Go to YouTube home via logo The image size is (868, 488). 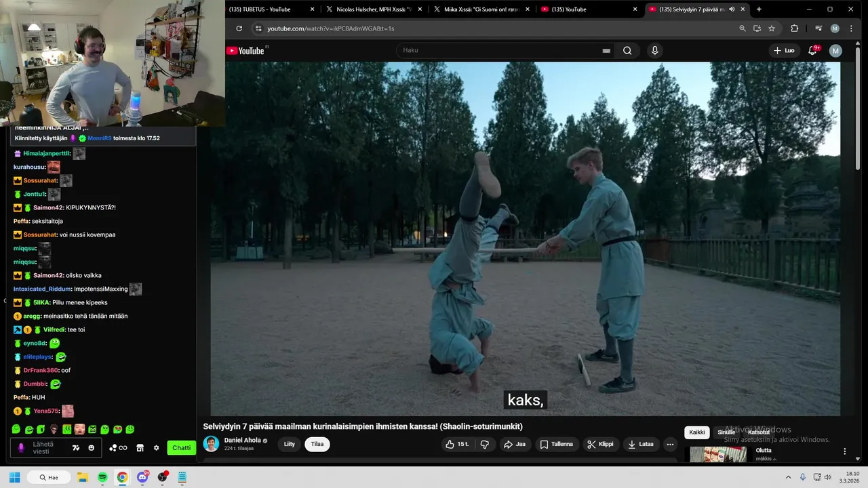tap(245, 51)
